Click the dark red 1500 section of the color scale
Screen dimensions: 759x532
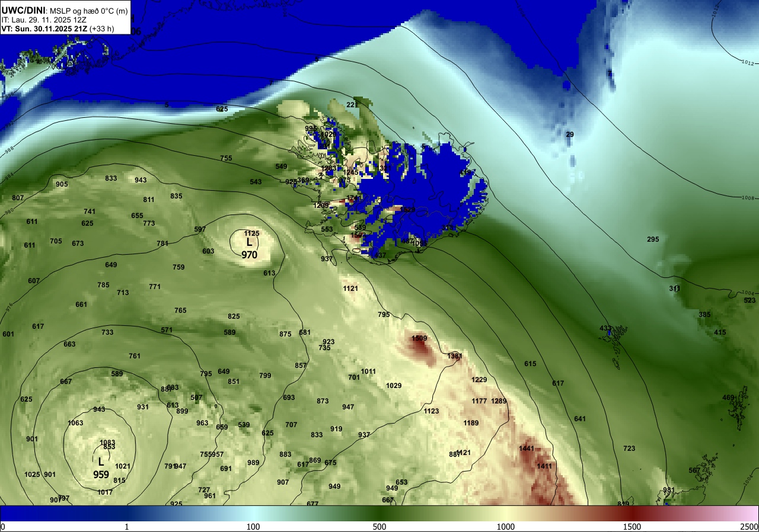click(x=632, y=513)
